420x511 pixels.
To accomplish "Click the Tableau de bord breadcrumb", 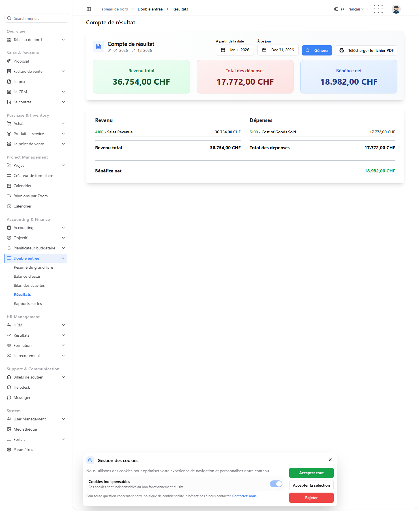I will (114, 9).
